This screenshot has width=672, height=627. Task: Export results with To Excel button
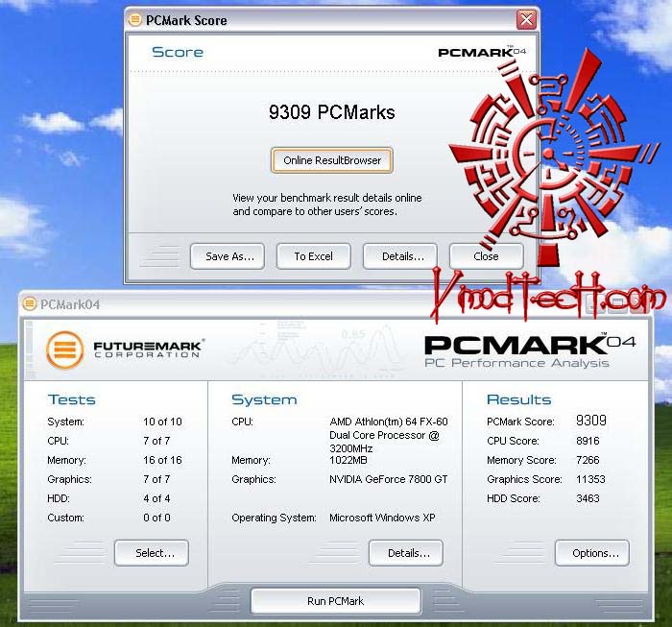(x=314, y=256)
